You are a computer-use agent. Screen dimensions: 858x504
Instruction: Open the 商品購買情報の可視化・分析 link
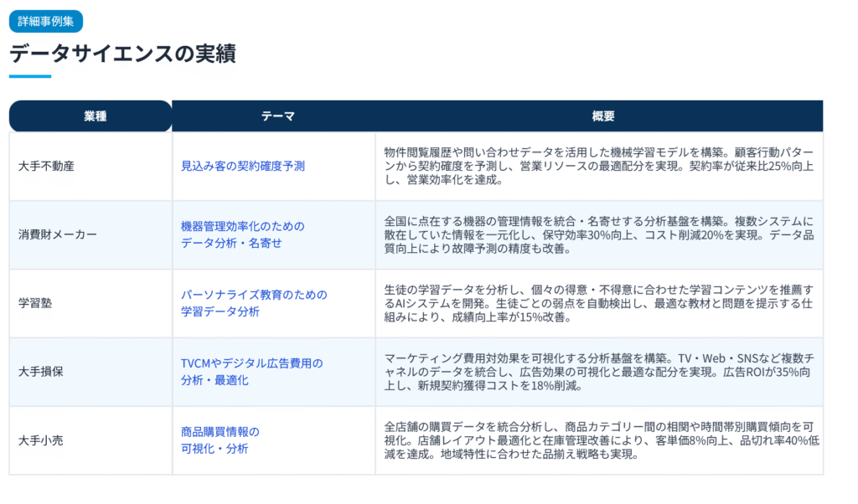point(220,440)
